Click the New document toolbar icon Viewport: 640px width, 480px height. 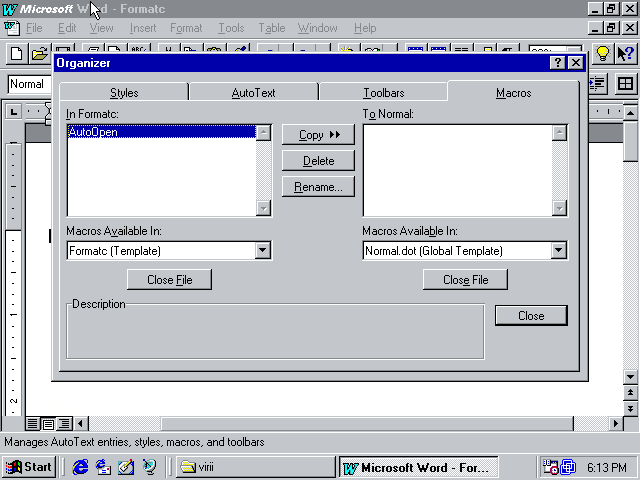tap(17, 53)
